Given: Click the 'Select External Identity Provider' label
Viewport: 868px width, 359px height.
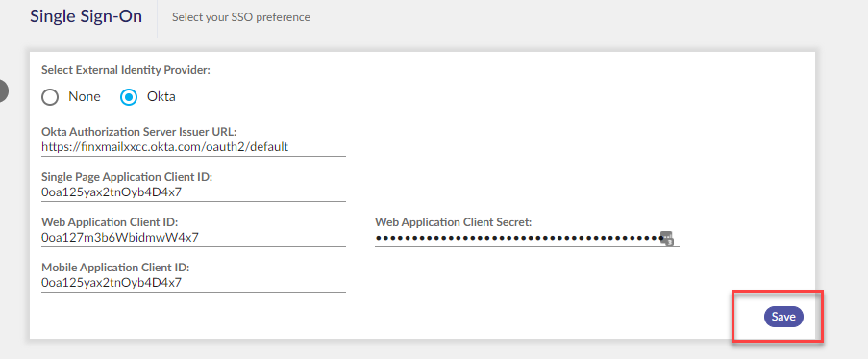Looking at the screenshot, I should 127,70.
